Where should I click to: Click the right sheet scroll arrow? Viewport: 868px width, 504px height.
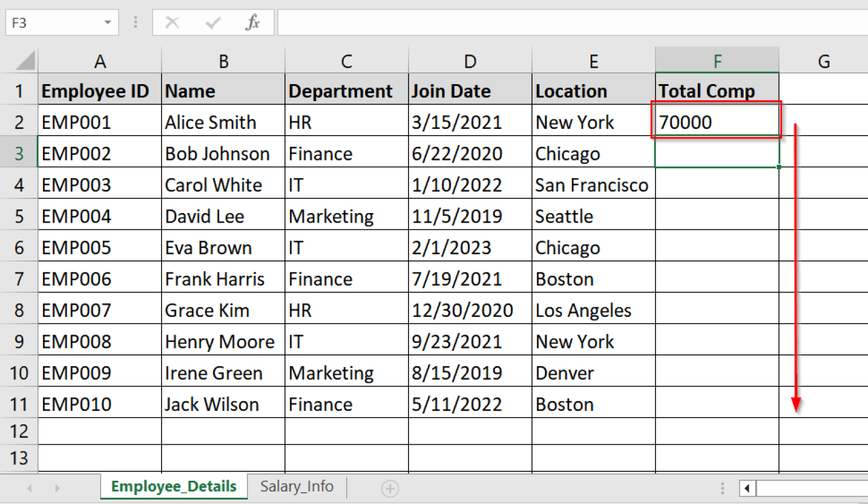(x=57, y=488)
